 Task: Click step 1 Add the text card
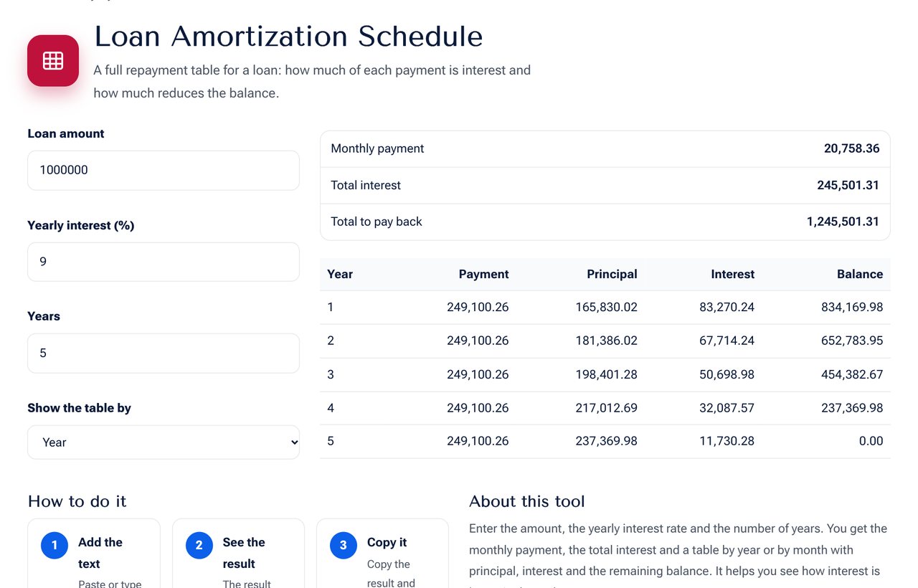click(94, 554)
